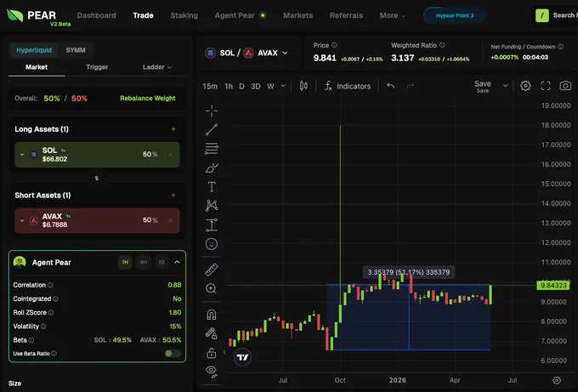The height and width of the screenshot is (392, 578).
Task: Click the Rebalance Weight link
Action: (x=148, y=99)
